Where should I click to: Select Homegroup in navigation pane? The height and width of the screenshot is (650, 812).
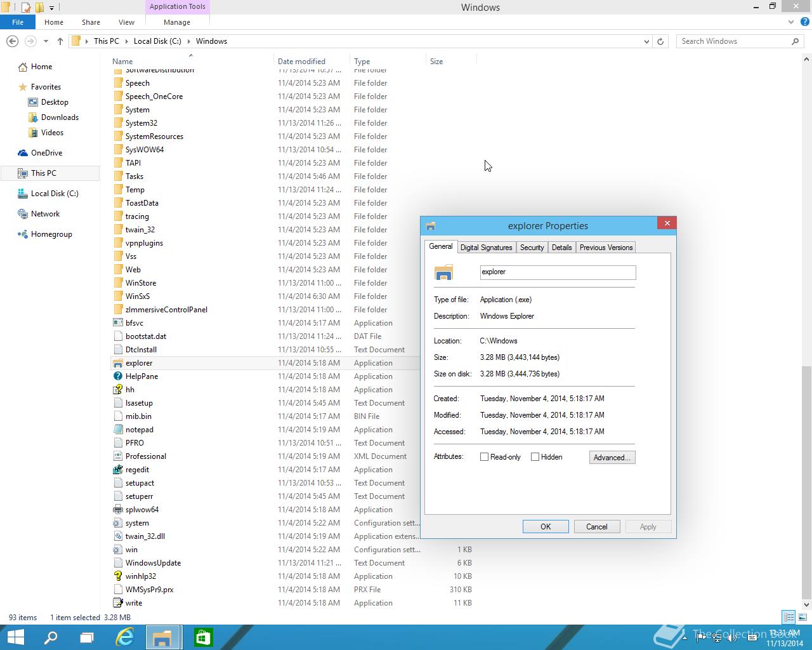[x=51, y=234]
